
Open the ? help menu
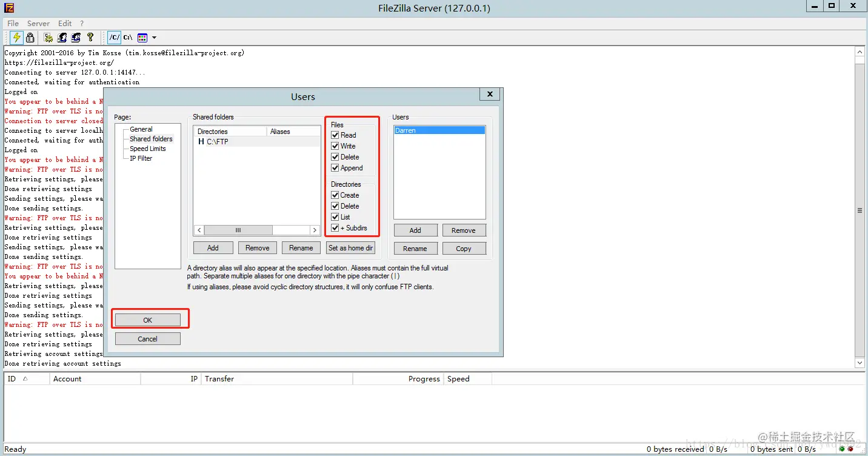pyautogui.click(x=82, y=23)
